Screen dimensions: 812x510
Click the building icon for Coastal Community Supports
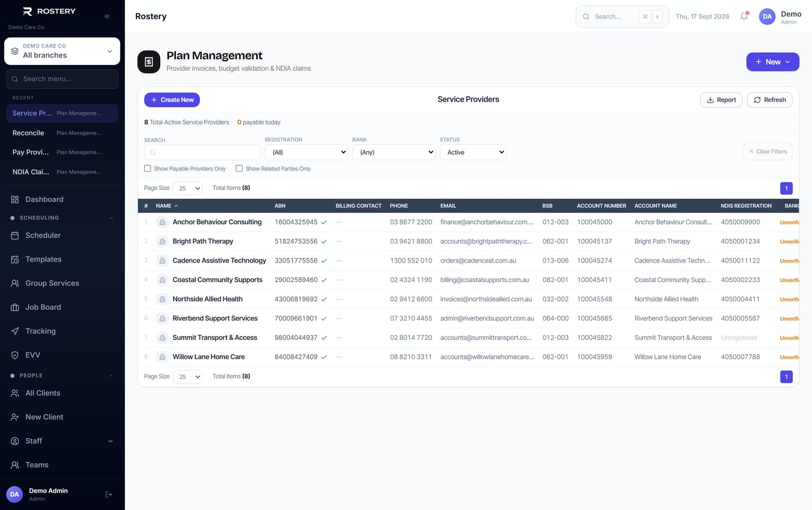coord(162,280)
